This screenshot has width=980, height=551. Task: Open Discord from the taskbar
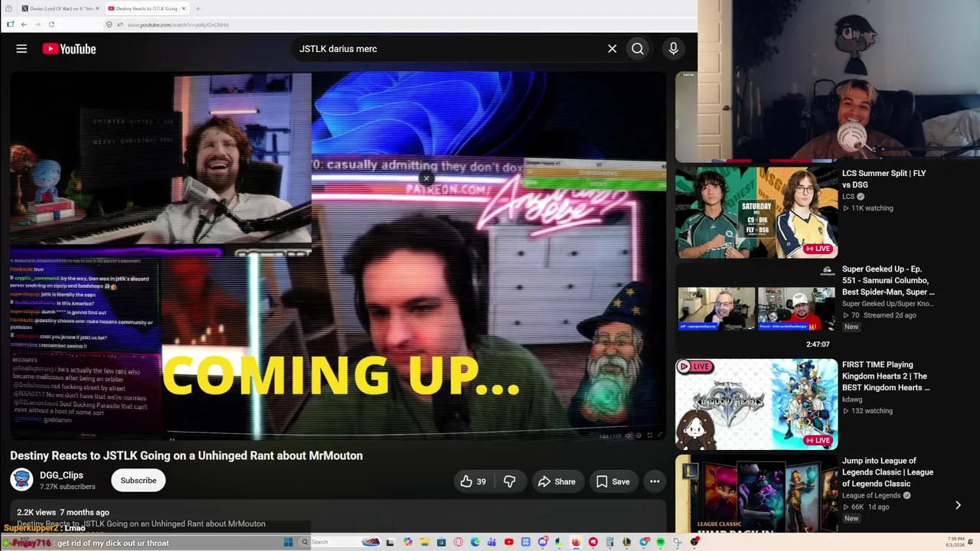pyautogui.click(x=542, y=542)
